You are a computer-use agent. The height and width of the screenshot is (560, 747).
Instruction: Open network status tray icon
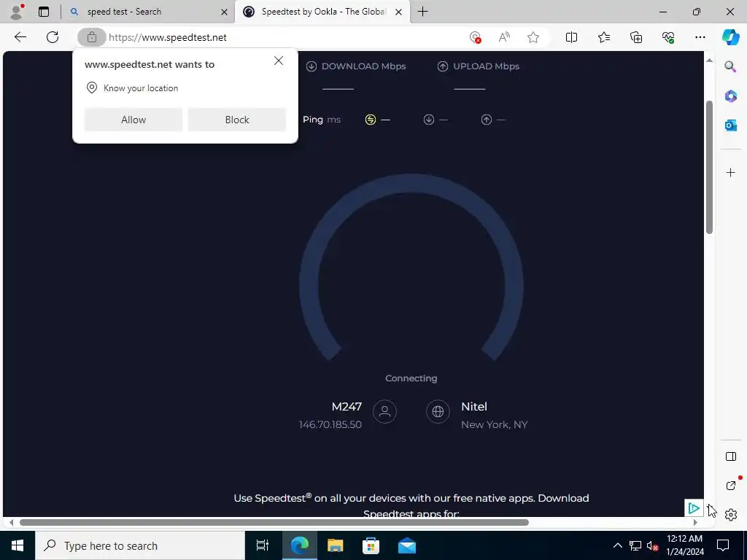coord(635,545)
